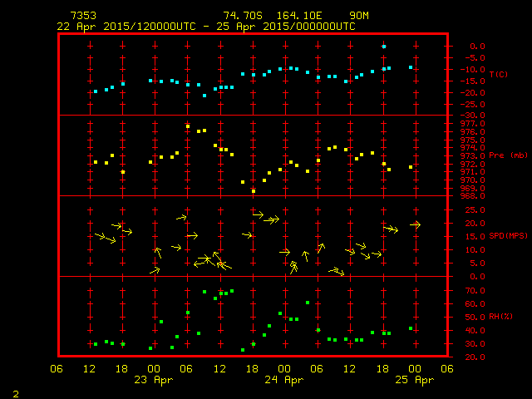This screenshot has height=399, width=532.
Task: Click the wind arrow at 00 UTC 25 Apr
Action: click(416, 224)
